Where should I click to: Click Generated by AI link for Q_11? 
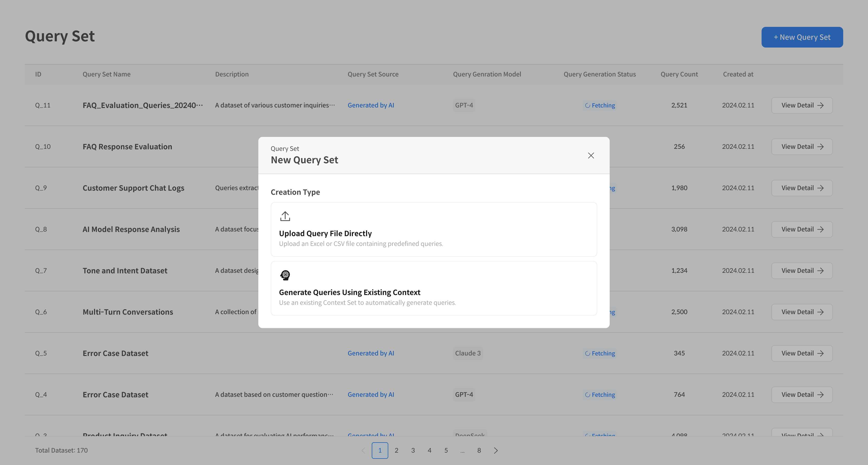pyautogui.click(x=371, y=105)
